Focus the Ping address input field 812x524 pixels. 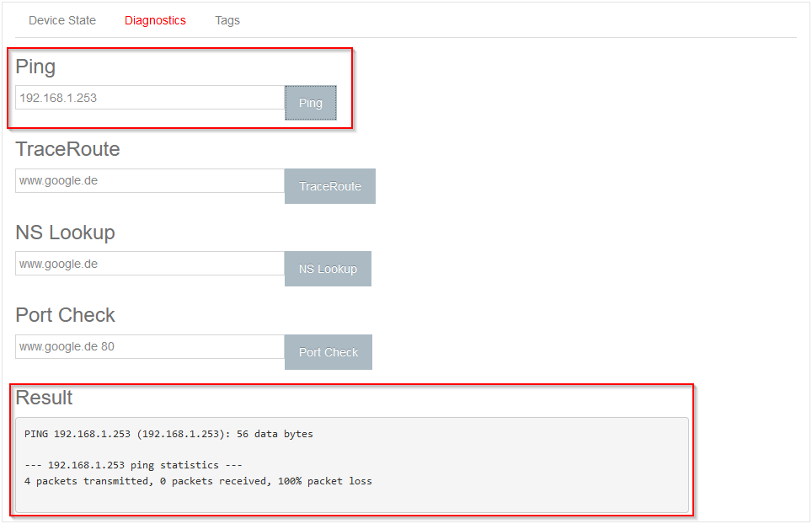[x=150, y=98]
